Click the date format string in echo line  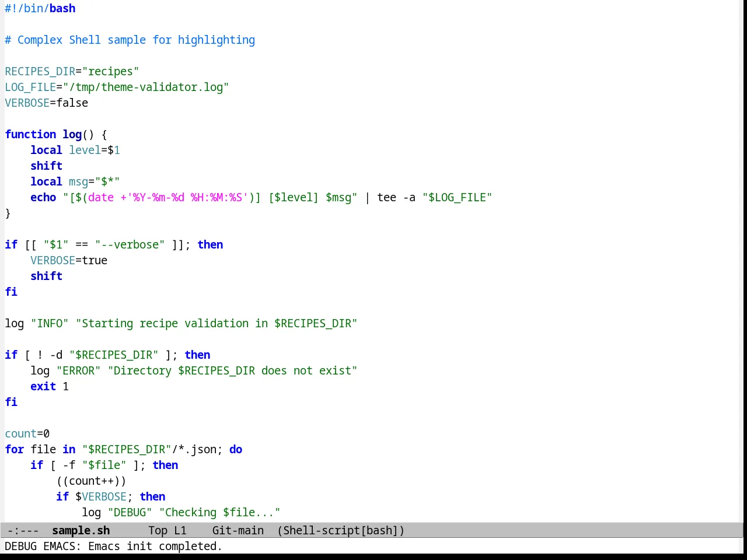pos(187,197)
